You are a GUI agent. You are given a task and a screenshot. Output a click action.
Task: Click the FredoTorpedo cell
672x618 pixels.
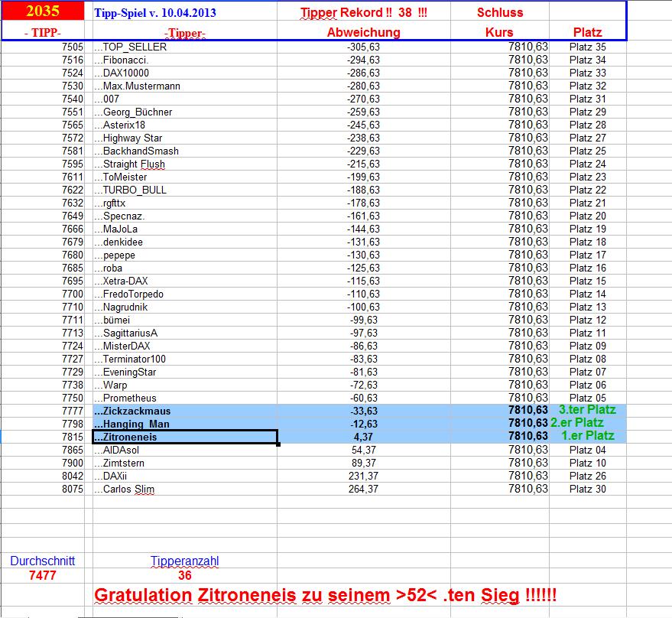[185, 294]
